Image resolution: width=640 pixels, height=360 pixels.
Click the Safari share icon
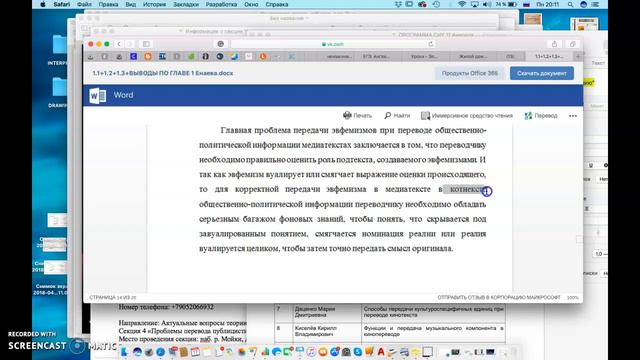(554, 44)
